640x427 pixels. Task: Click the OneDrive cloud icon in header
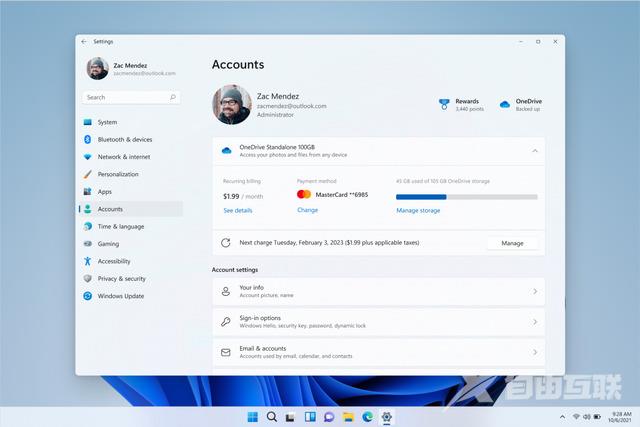pyautogui.click(x=505, y=105)
